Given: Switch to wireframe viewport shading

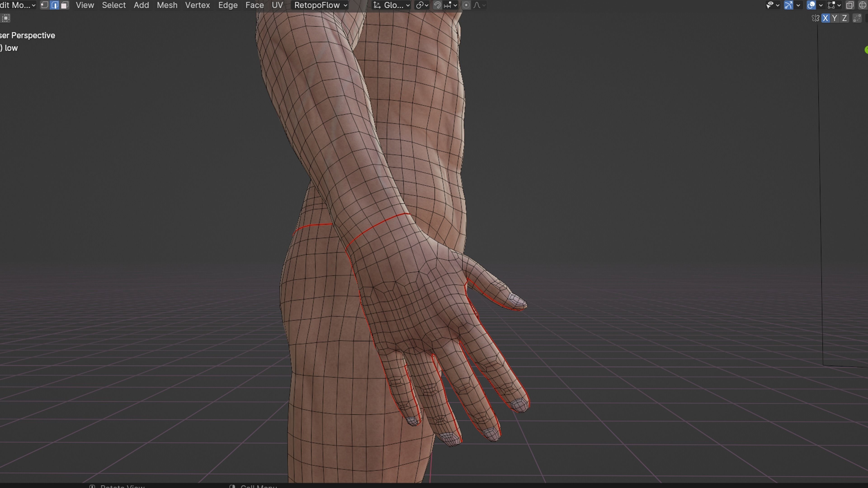Looking at the screenshot, I should tap(862, 5).
